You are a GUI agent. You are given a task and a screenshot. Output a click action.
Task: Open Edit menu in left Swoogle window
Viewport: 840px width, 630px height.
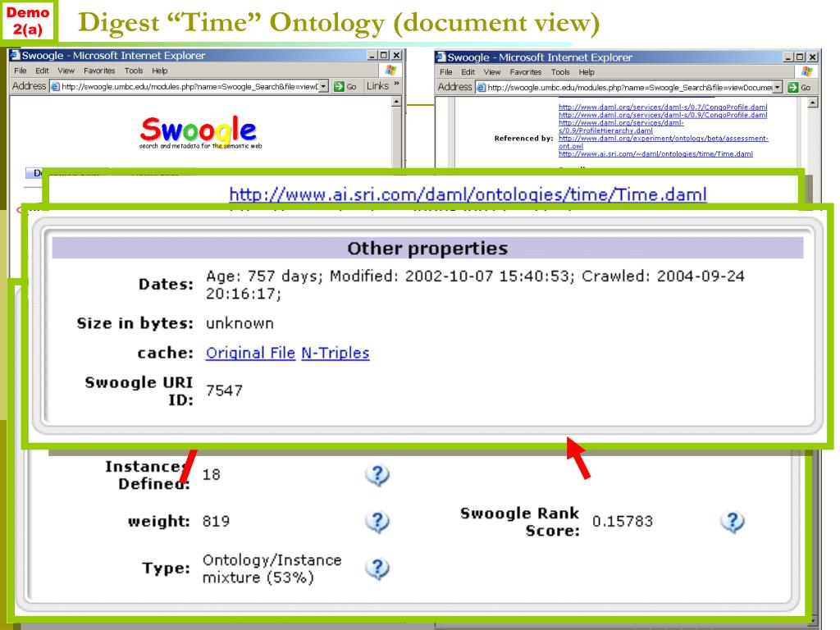[42, 71]
